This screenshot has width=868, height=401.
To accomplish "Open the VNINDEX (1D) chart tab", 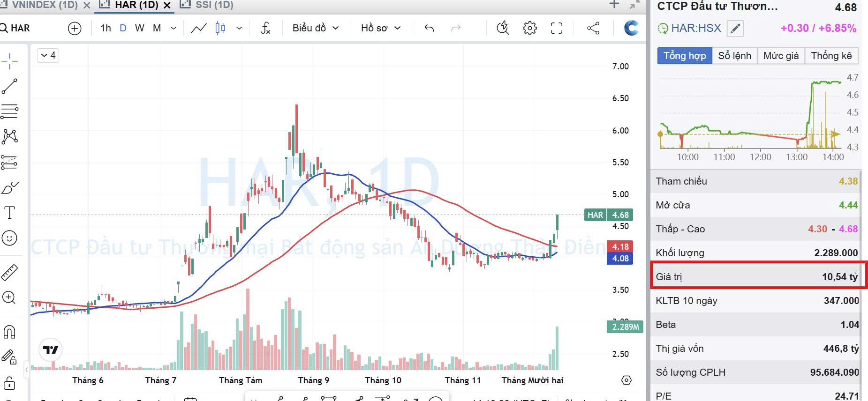I will point(45,5).
